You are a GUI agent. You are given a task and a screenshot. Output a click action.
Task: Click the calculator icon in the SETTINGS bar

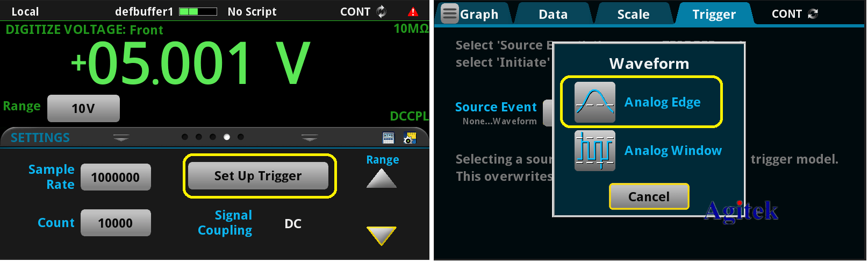389,138
